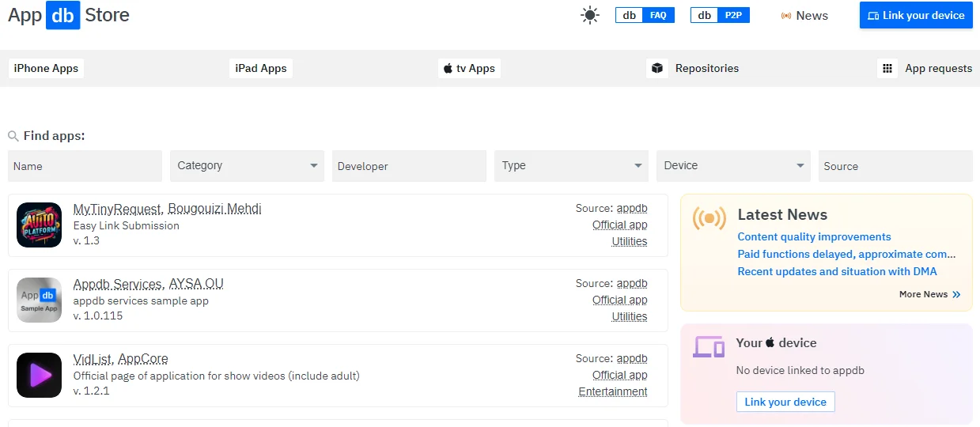Click Utilities category in Appdb Services row
This screenshot has height=427, width=980.
pos(630,316)
